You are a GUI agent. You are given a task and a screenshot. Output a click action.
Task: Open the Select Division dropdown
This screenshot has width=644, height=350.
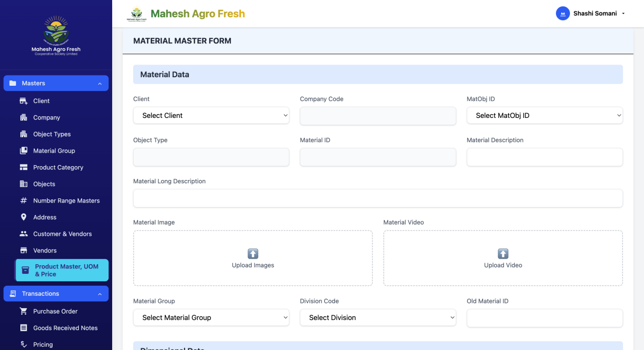coord(378,318)
